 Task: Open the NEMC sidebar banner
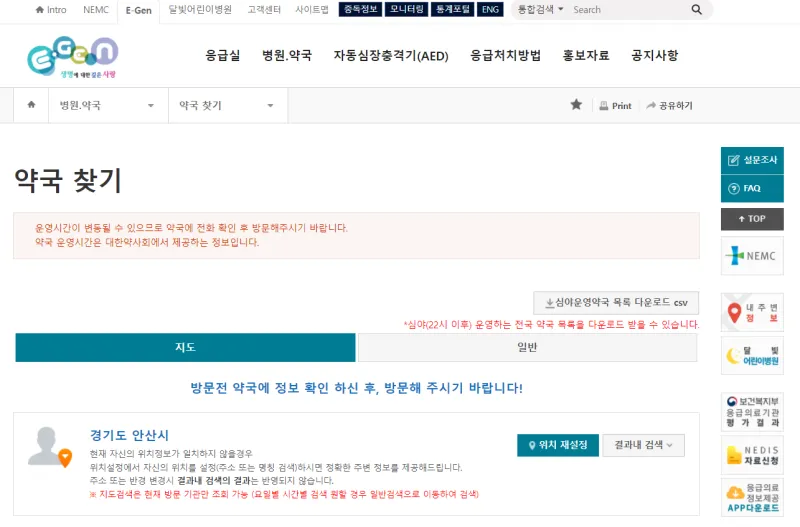(x=751, y=256)
